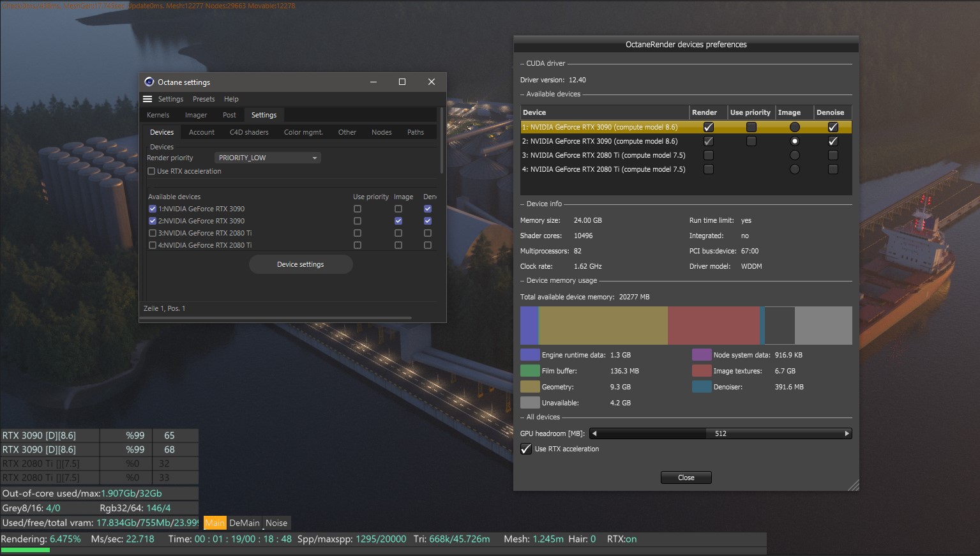Switch to the Main render pass tab
The height and width of the screenshot is (556, 980).
tap(215, 523)
